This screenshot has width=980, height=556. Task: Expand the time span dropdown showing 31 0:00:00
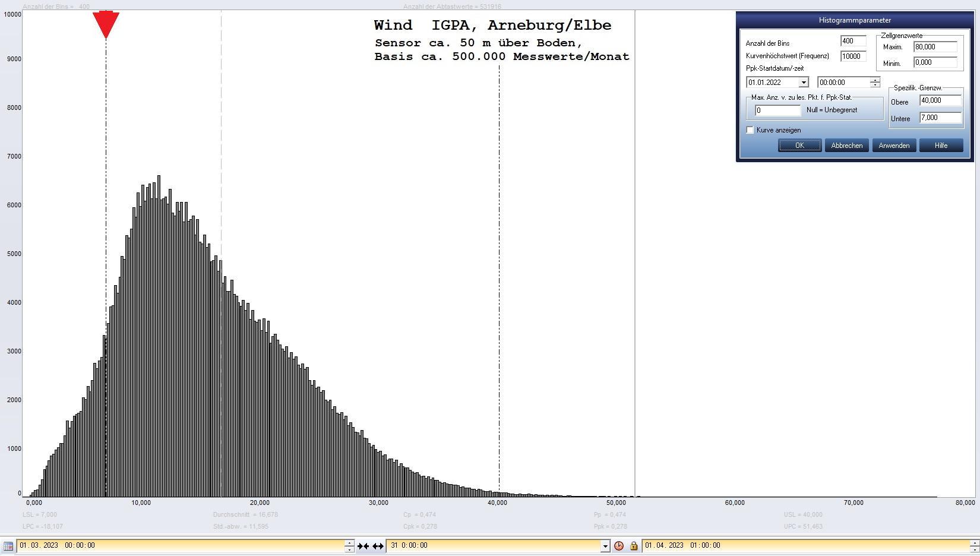pos(605,546)
